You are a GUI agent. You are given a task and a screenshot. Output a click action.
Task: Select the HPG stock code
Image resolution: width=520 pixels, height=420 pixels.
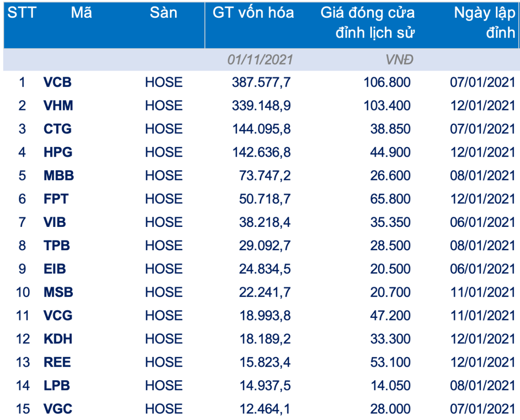tap(58, 152)
